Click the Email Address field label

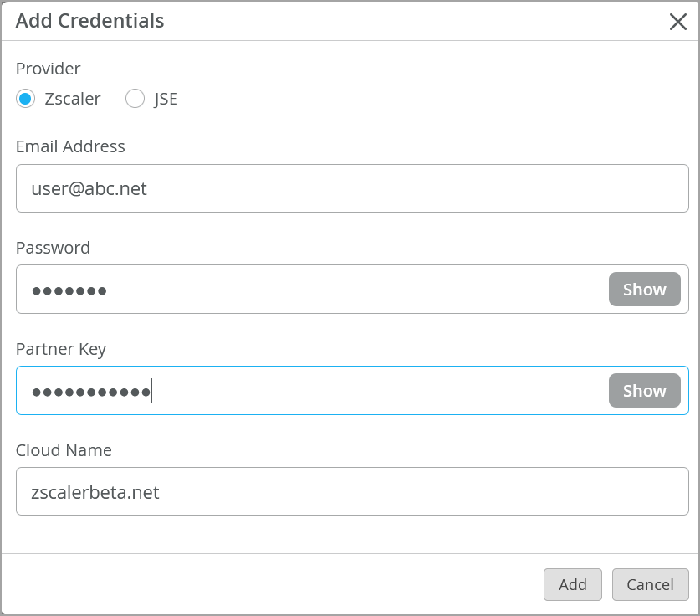pos(70,146)
